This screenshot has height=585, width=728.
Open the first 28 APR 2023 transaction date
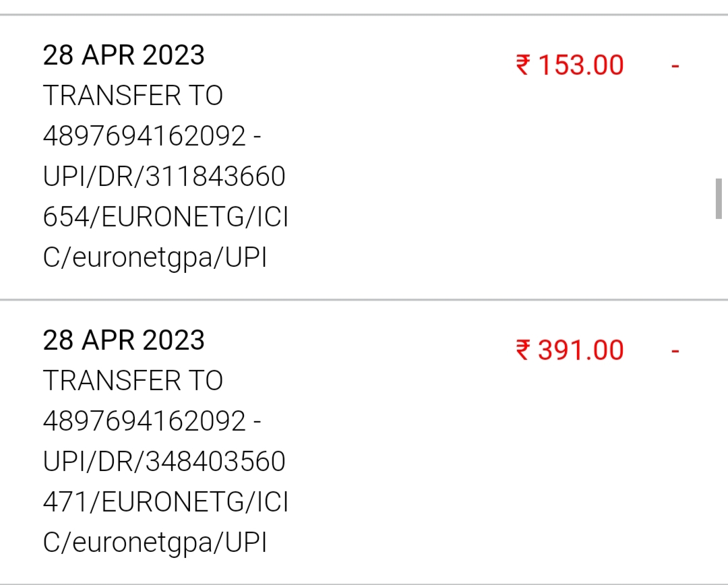[x=123, y=55]
